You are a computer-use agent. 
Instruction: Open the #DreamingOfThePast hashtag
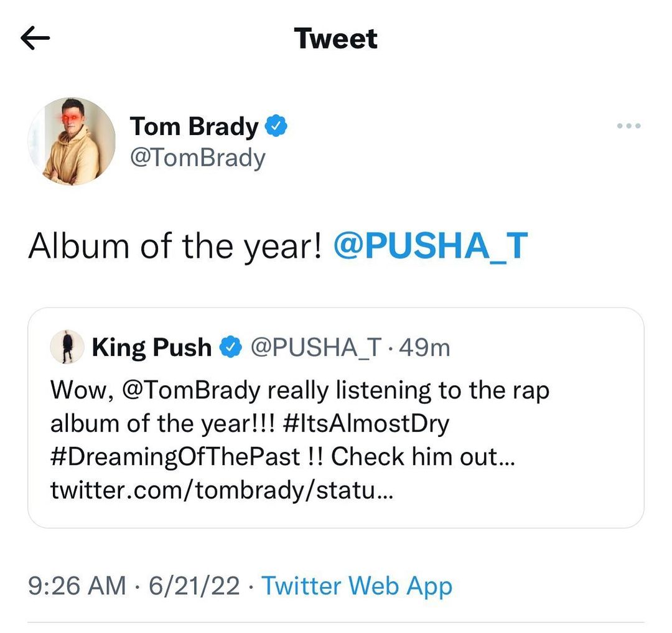click(175, 457)
